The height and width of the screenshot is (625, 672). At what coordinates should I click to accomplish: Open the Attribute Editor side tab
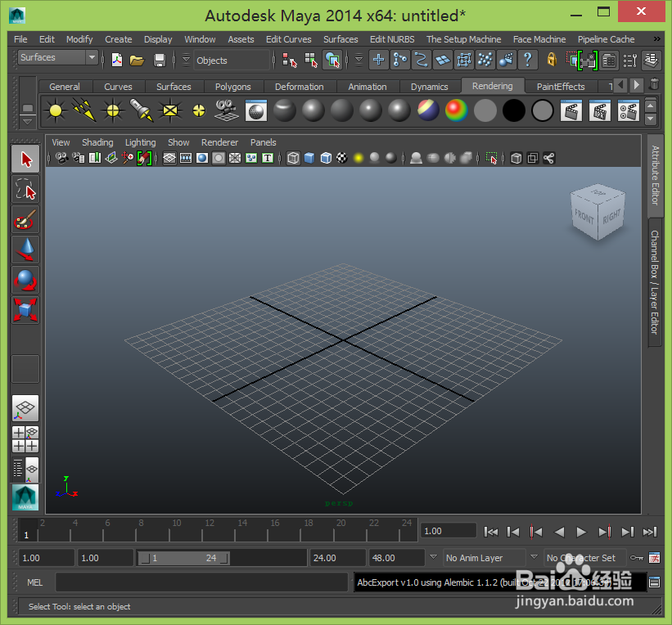[x=656, y=176]
